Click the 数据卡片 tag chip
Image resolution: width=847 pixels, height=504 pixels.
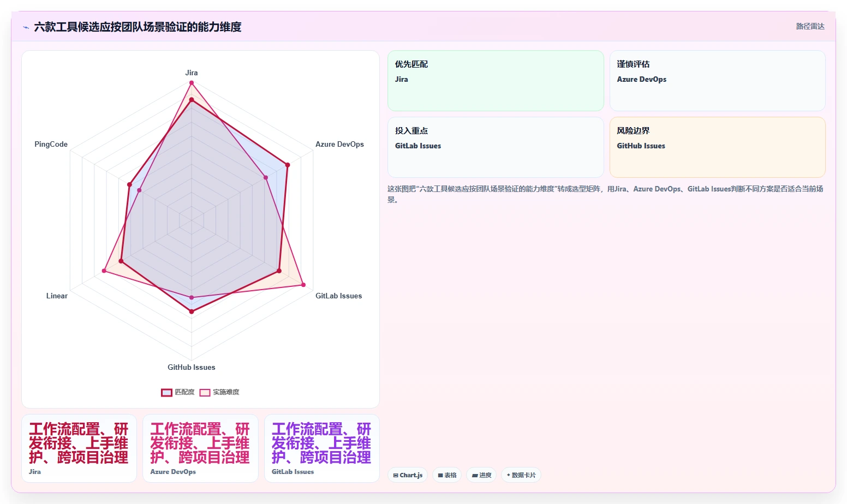click(x=521, y=475)
